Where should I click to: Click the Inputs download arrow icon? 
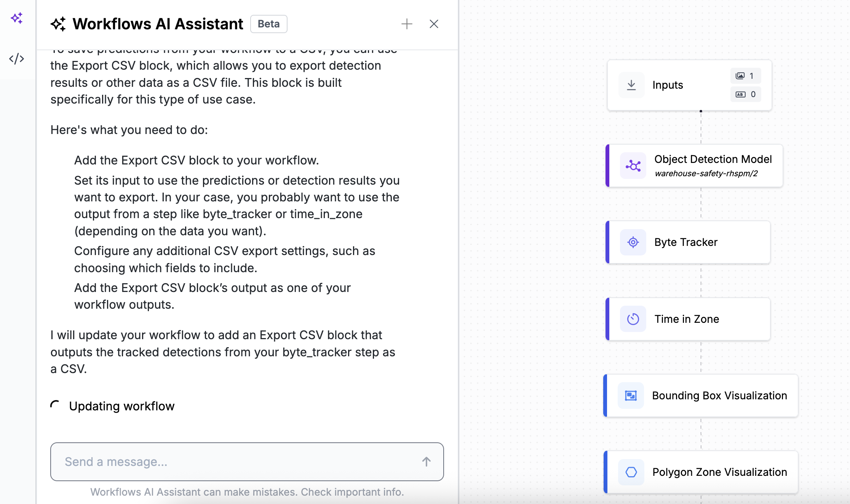[631, 85]
